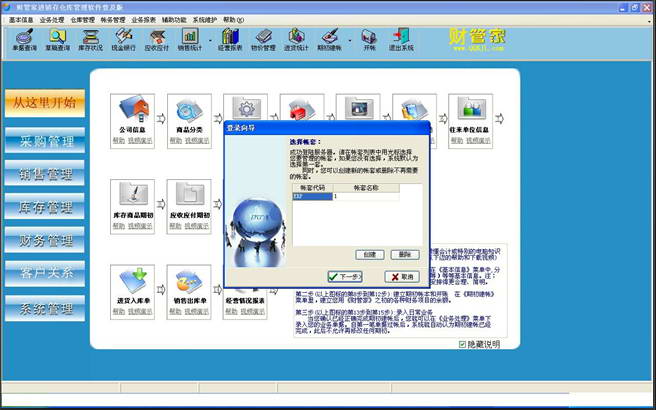
Task: Open the 业务处理 menu
Action: [52, 20]
